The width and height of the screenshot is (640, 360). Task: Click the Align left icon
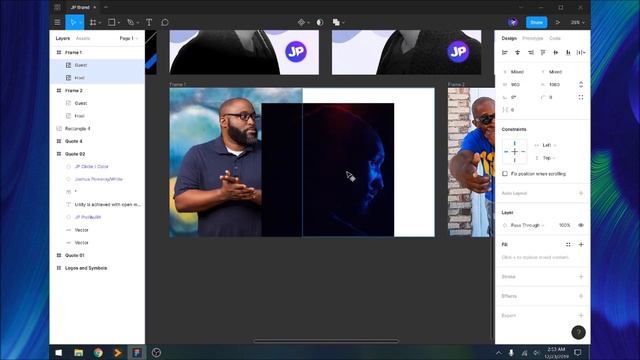tap(505, 52)
